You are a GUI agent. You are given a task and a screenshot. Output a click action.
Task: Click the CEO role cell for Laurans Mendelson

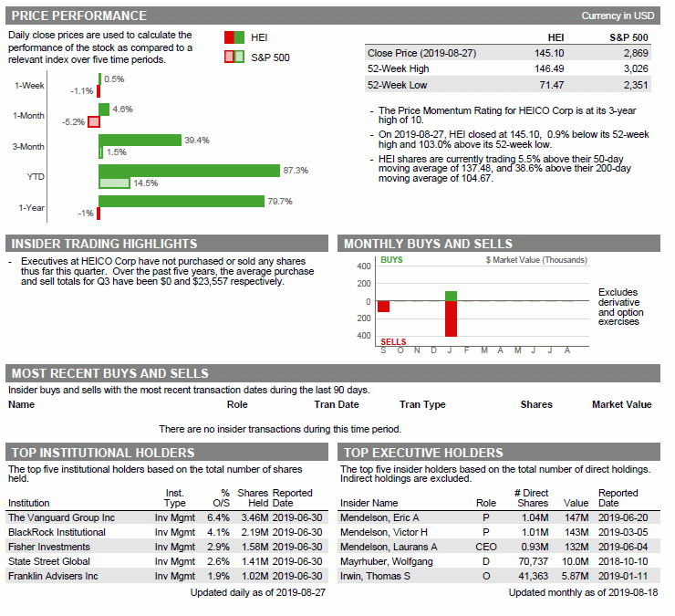(x=486, y=548)
